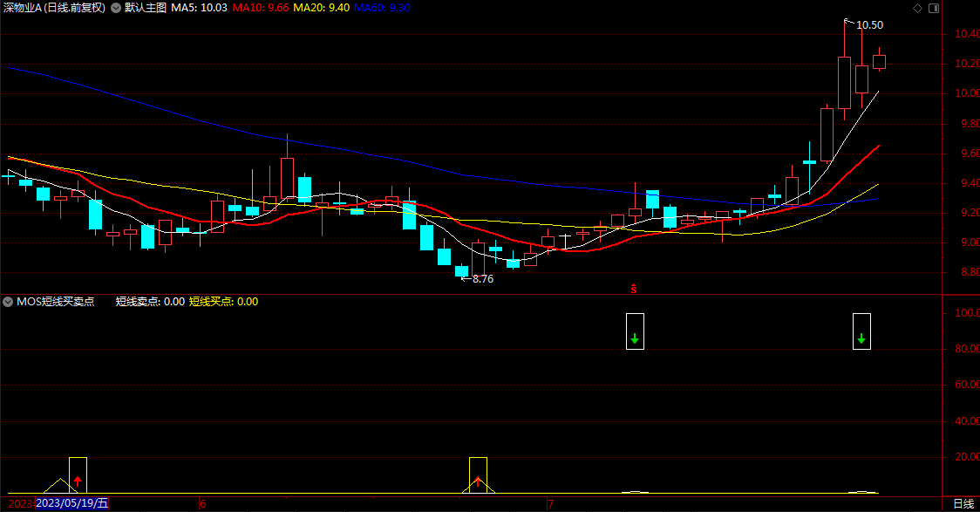Image resolution: width=980 pixels, height=512 pixels.
Task: Click the 10.00 price axis label
Action: pos(967,94)
